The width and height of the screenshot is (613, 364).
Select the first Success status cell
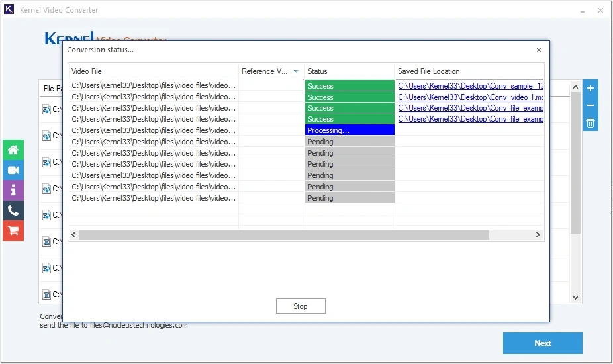(350, 86)
